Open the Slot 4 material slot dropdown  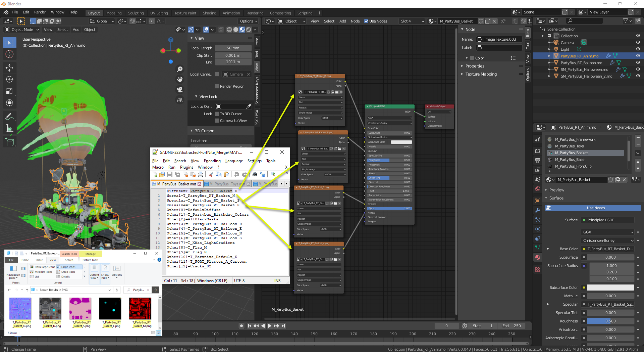[412, 21]
